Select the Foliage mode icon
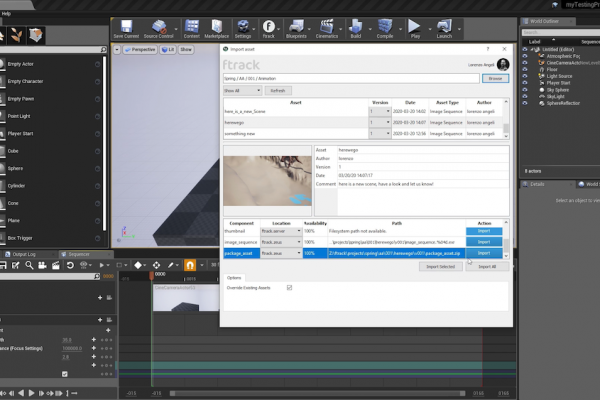 [x=16, y=35]
